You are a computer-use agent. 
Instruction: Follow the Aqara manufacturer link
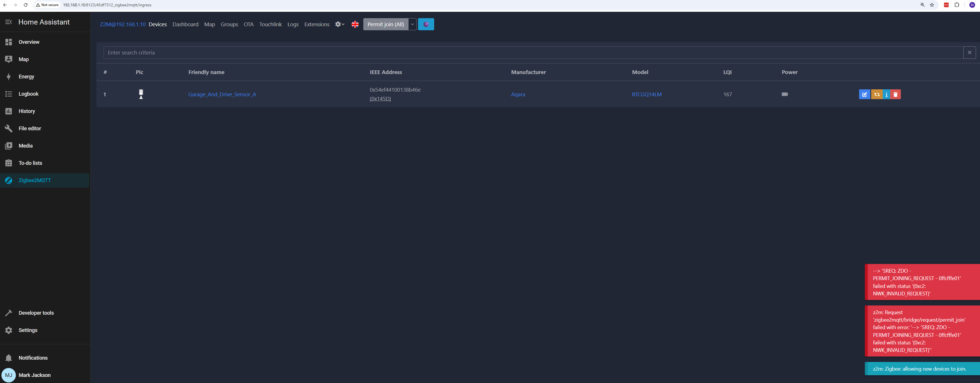click(518, 95)
